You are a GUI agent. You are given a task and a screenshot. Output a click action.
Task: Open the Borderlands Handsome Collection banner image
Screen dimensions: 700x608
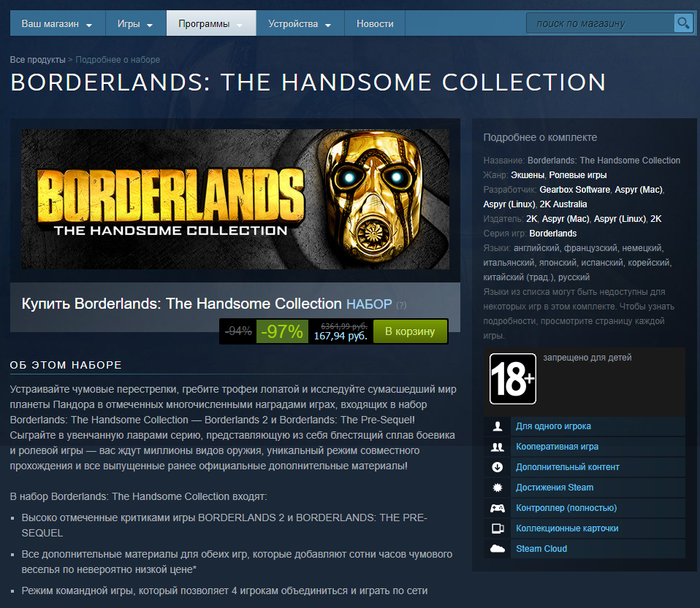pyautogui.click(x=235, y=199)
